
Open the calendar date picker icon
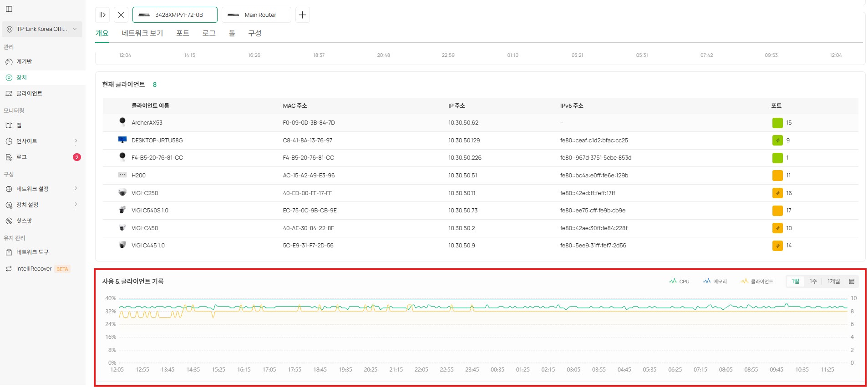pos(852,281)
